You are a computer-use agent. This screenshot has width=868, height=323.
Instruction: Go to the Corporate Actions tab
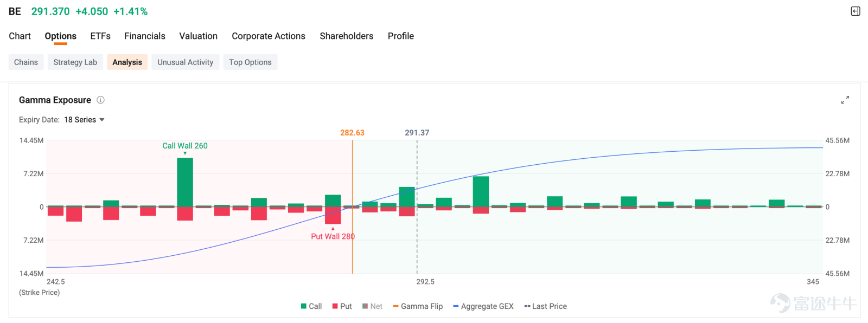[x=269, y=36]
